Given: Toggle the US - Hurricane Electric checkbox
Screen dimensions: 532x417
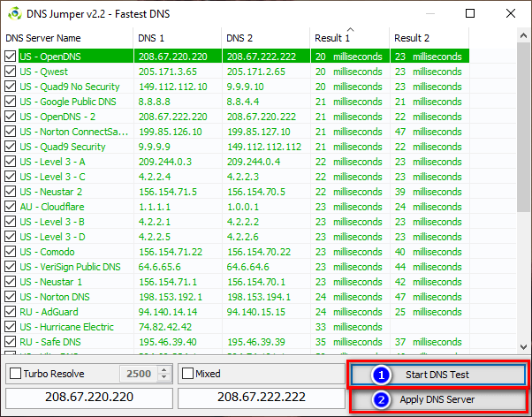Looking at the screenshot, I should coord(11,326).
